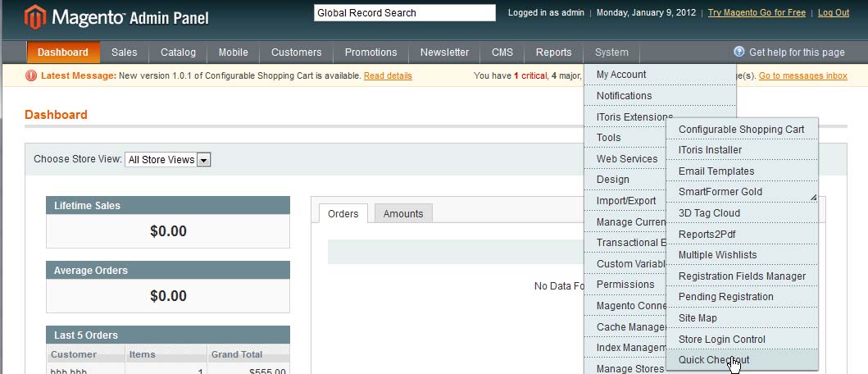
Task: Open the Newsletter menu
Action: (444, 52)
